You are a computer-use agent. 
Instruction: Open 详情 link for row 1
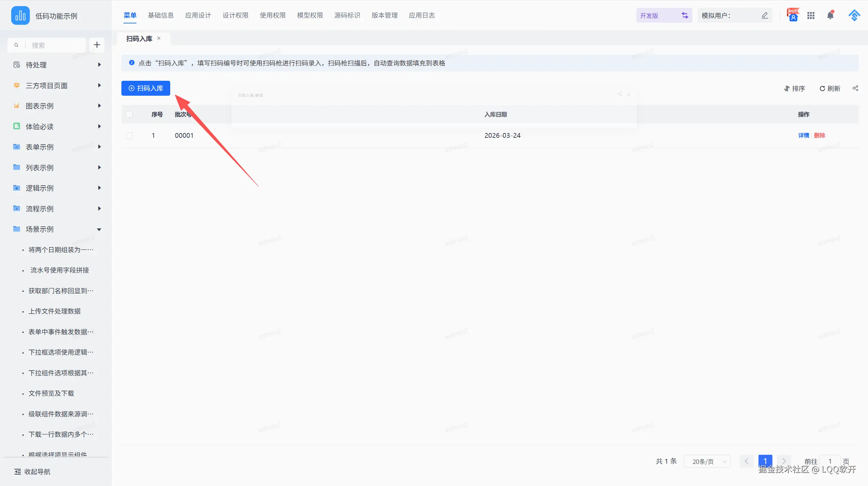(x=803, y=135)
